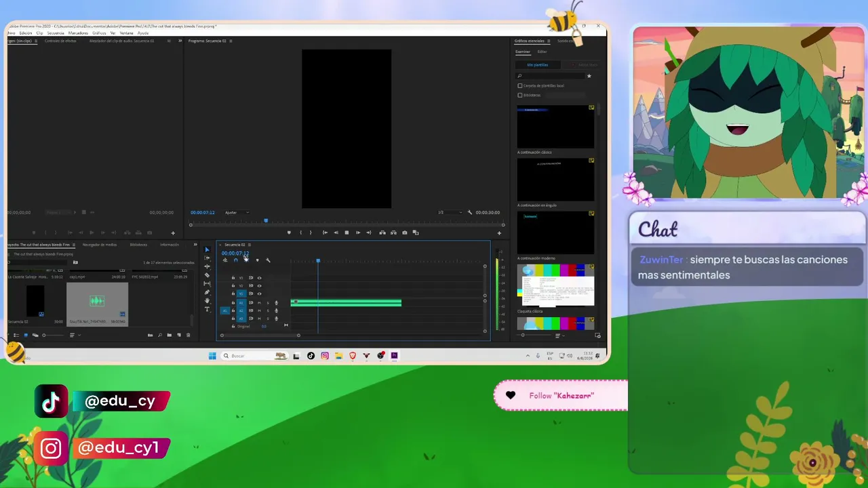Viewport: 868px width, 488px height.
Task: Select the Type tool
Action: click(x=208, y=309)
